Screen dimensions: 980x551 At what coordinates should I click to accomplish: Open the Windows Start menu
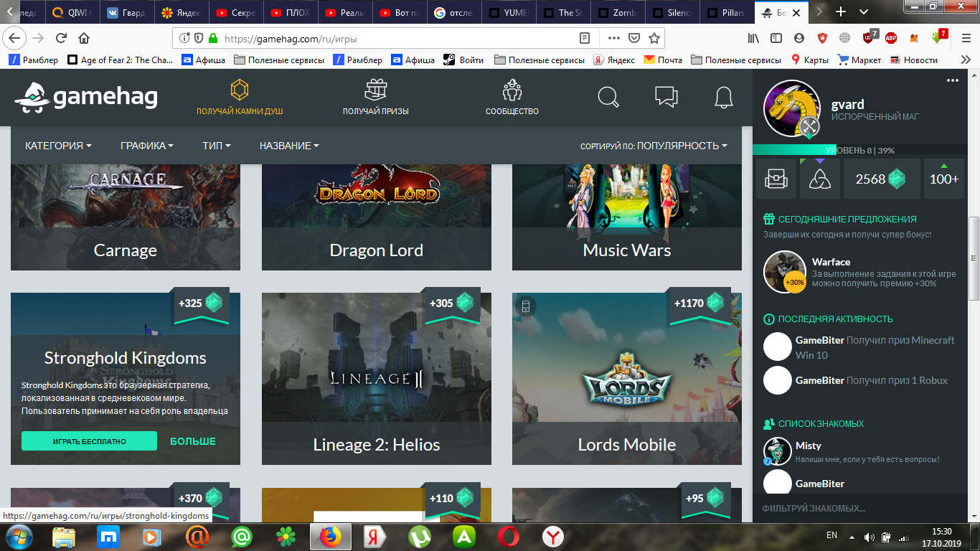pyautogui.click(x=19, y=536)
